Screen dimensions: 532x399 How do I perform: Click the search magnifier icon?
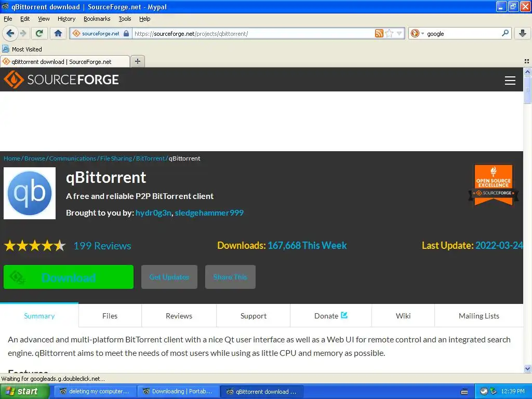pos(505,33)
